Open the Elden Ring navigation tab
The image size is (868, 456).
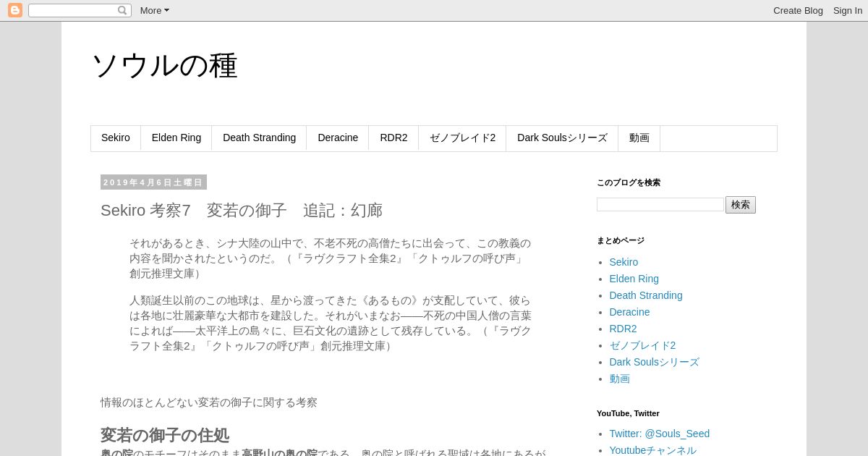point(176,138)
